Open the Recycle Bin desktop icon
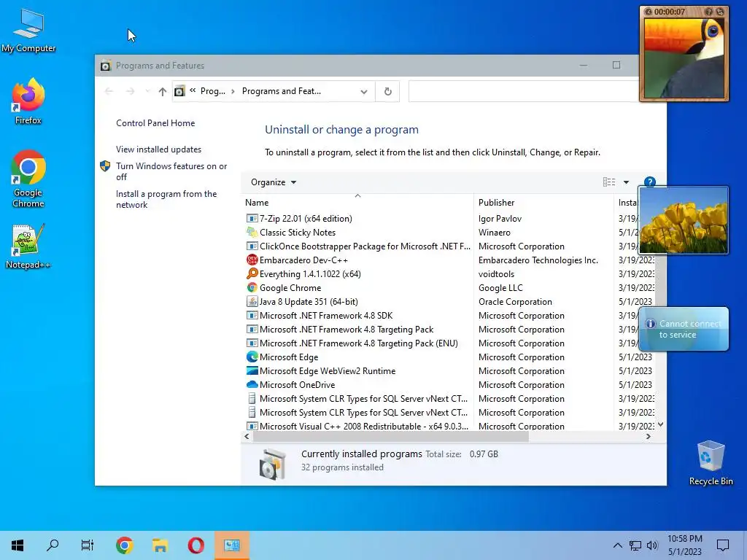The image size is (747, 560). point(711,463)
